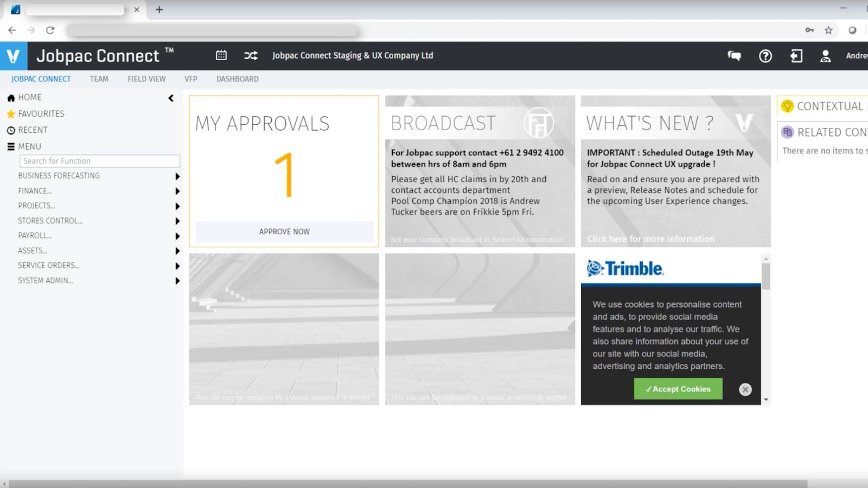
Task: Click the browser address bar
Action: pyautogui.click(x=212, y=30)
